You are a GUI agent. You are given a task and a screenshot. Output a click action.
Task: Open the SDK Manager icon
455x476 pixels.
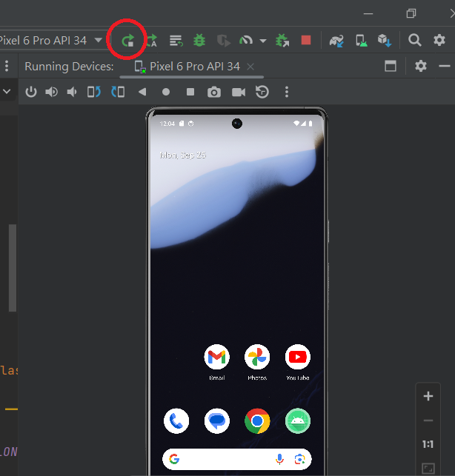tap(385, 41)
